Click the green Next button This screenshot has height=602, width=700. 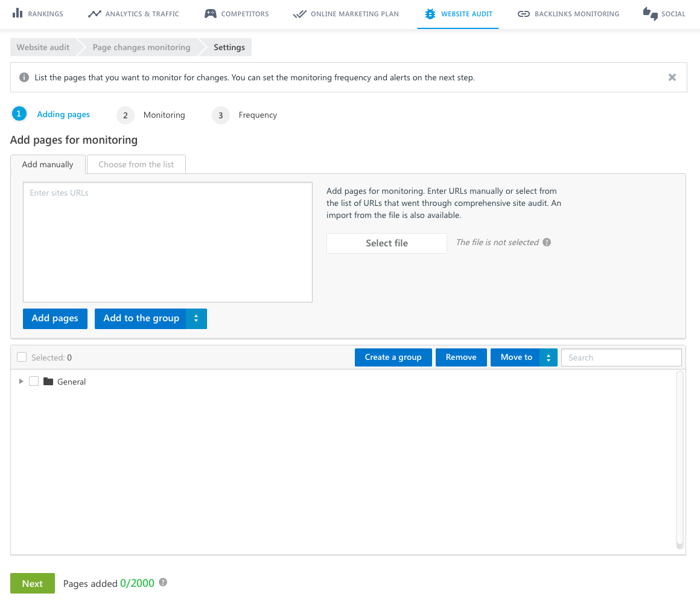pyautogui.click(x=33, y=583)
